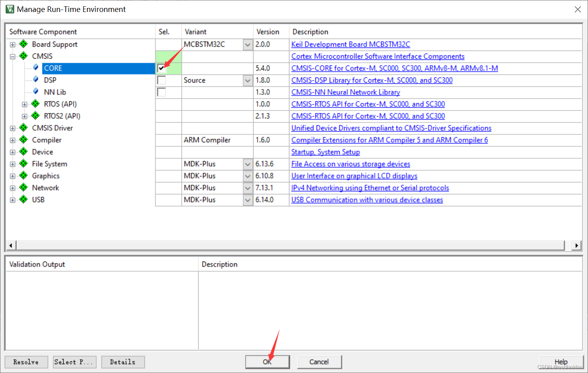Click the Cancel button
This screenshot has width=588, height=373.
pos(319,362)
